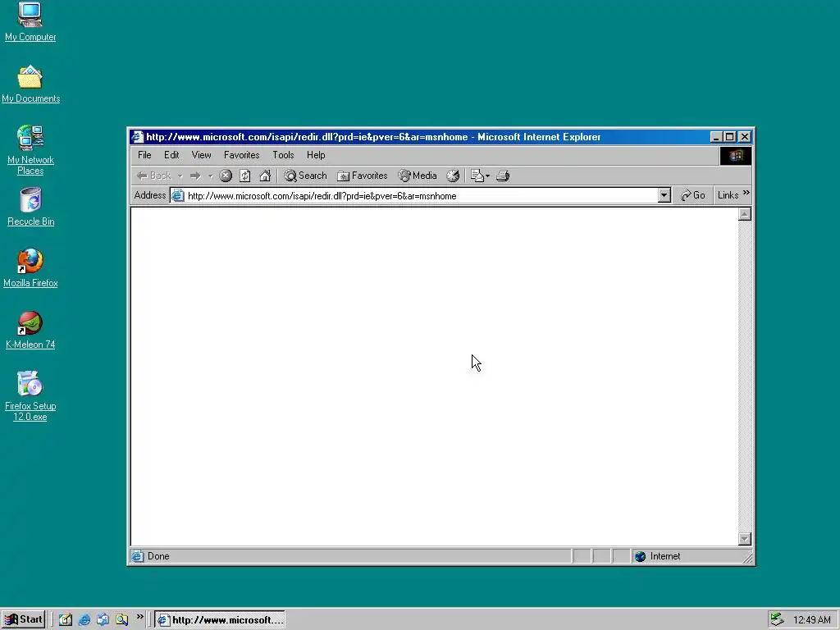This screenshot has width=840, height=630.
Task: Click the Links toolbar label
Action: tap(728, 195)
